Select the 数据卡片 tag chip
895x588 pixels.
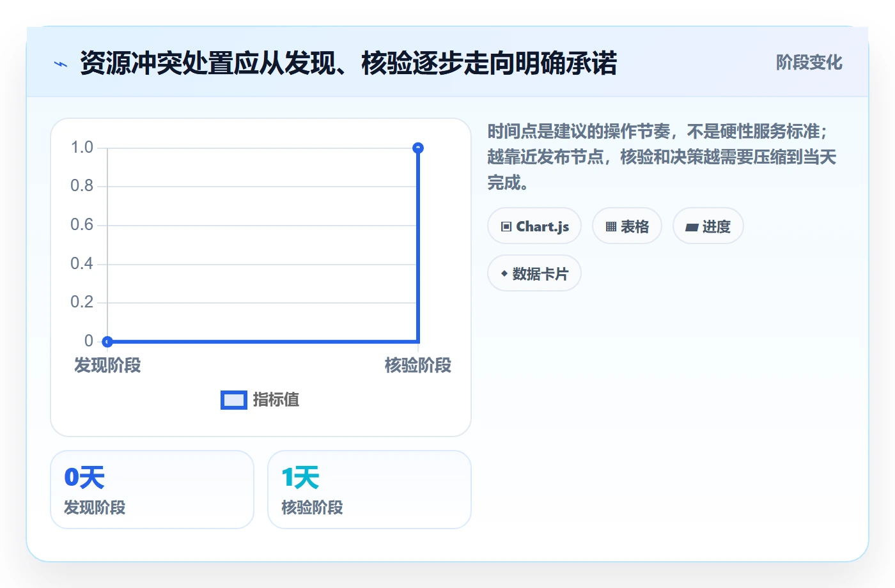tap(534, 274)
